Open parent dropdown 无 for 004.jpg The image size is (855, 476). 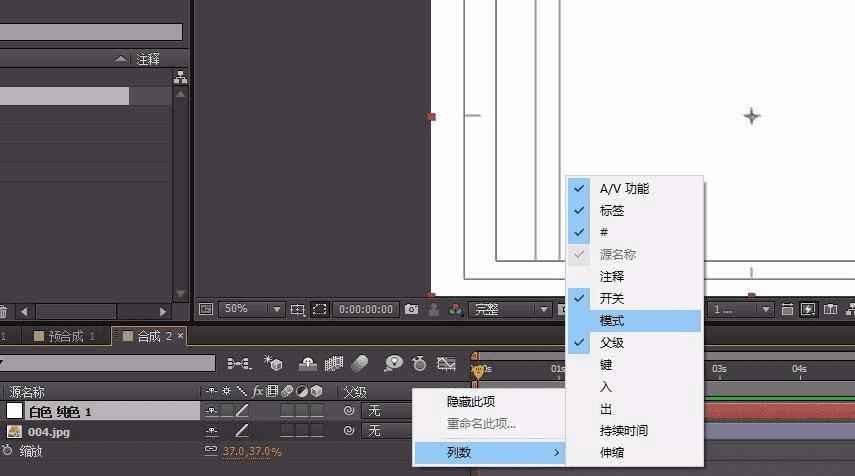(388, 431)
